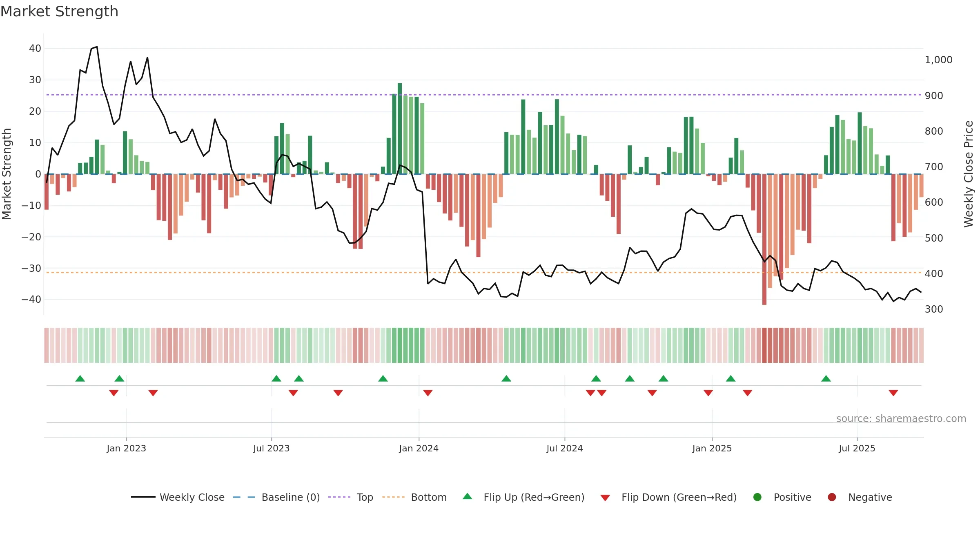The height and width of the screenshot is (551, 980).
Task: Click the −20 tick on the left axis
Action: point(31,237)
